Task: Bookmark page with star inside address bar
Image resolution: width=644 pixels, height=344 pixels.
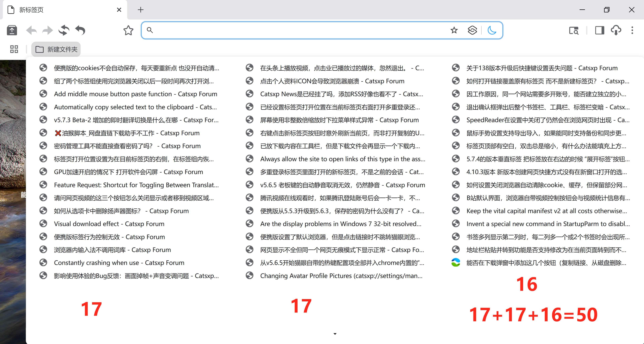Action: [454, 30]
